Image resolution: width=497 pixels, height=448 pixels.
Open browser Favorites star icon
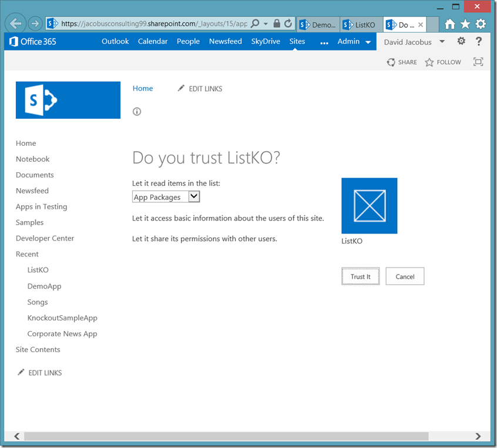(x=465, y=24)
